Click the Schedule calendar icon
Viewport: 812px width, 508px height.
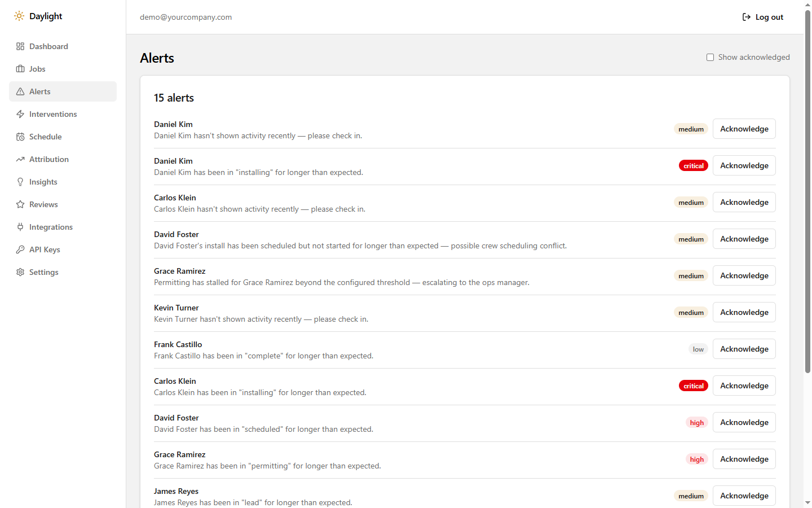(x=20, y=137)
